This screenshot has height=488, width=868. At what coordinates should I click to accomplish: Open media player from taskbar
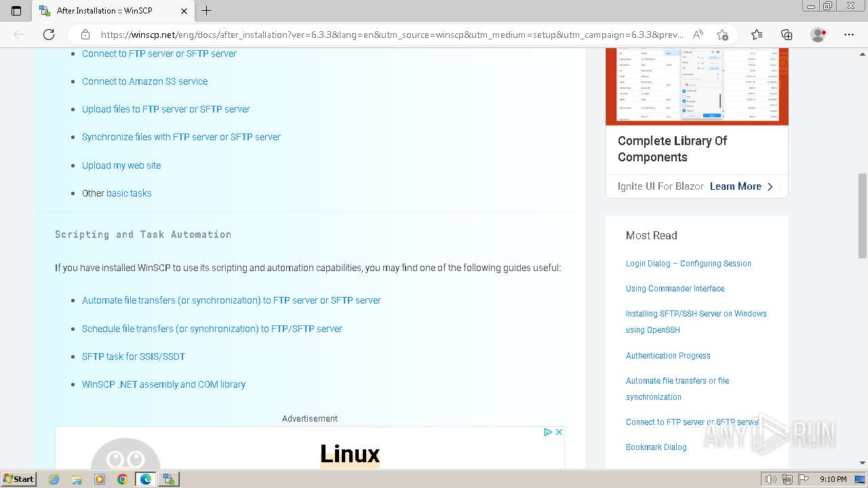[100, 479]
